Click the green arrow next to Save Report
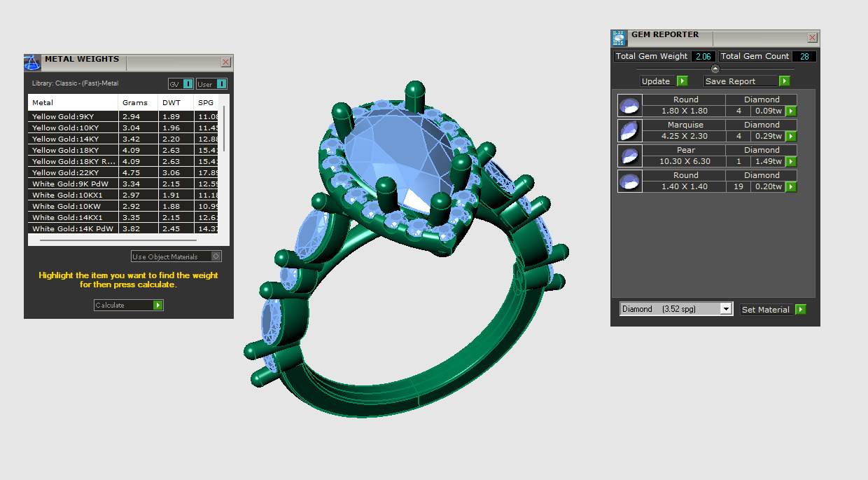This screenshot has width=868, height=480. pyautogui.click(x=785, y=81)
